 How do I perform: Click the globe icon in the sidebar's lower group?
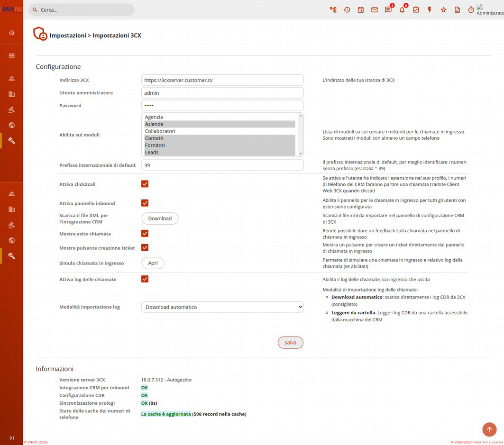[11, 240]
